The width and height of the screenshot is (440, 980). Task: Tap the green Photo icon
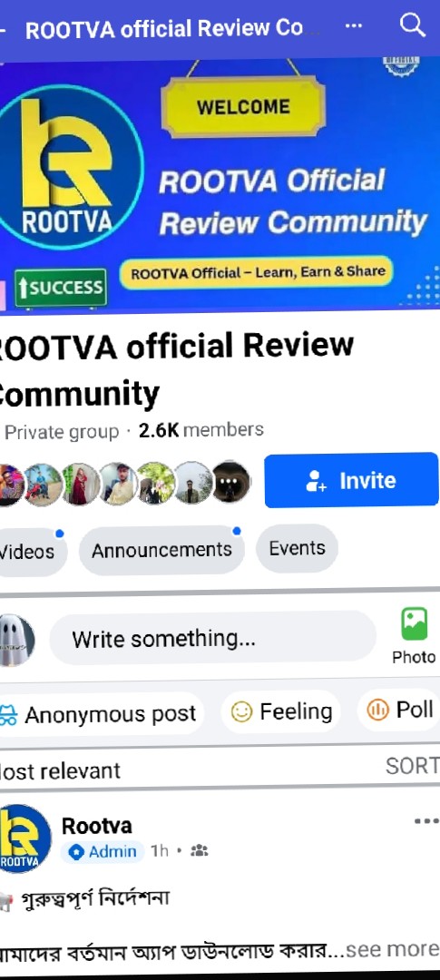pyautogui.click(x=414, y=623)
